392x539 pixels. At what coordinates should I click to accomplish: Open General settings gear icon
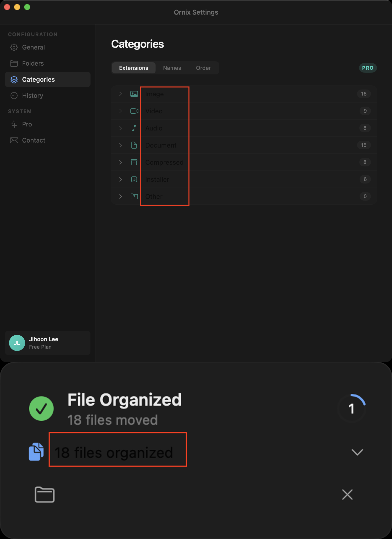point(14,47)
